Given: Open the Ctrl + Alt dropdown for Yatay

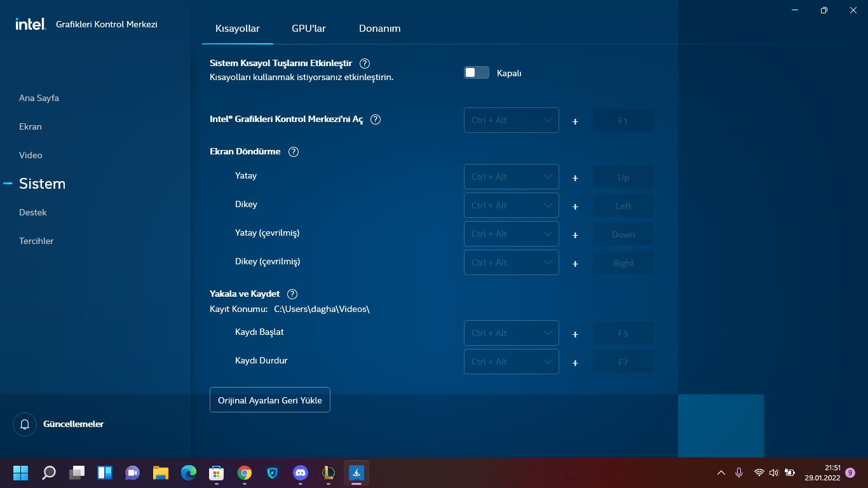Looking at the screenshot, I should click(512, 177).
